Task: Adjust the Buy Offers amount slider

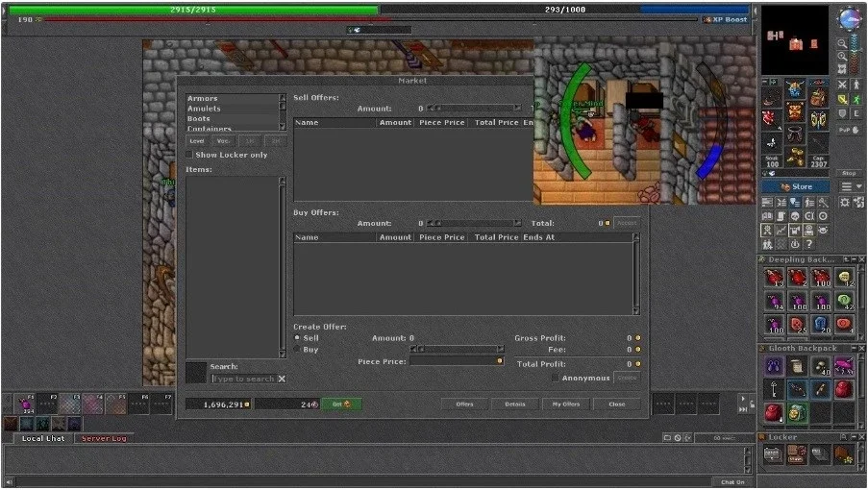Action: 474,223
